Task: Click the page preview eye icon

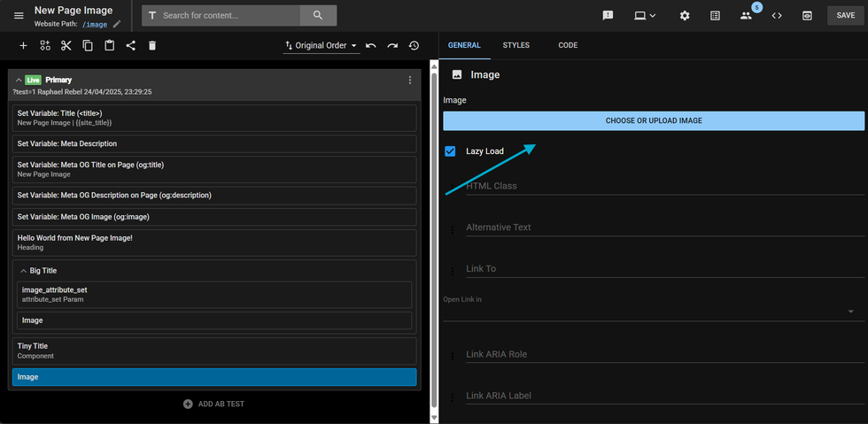Action: tap(808, 16)
